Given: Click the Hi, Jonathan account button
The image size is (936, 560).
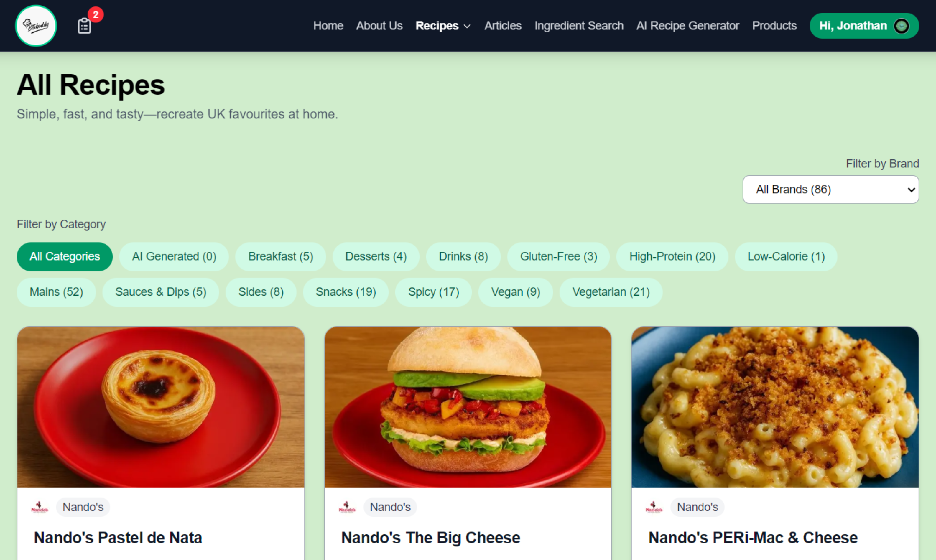Looking at the screenshot, I should 864,26.
